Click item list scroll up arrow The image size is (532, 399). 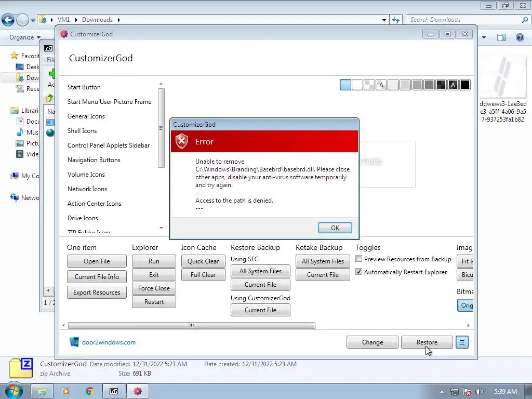click(161, 84)
